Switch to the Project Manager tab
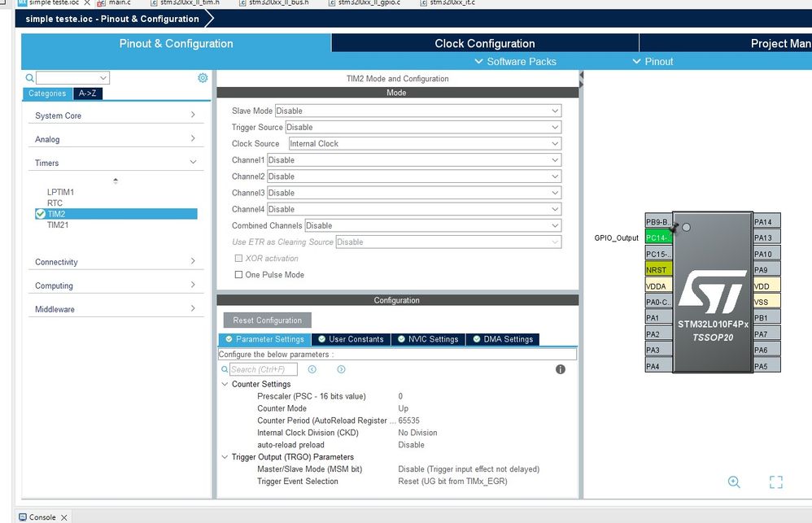Screen dimensions: 812x523 (x=726, y=43)
